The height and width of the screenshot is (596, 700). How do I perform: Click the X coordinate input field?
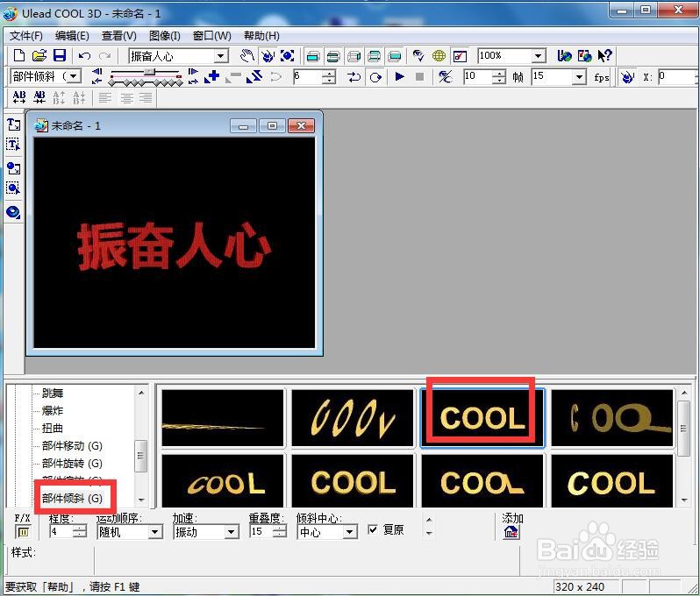pos(676,77)
